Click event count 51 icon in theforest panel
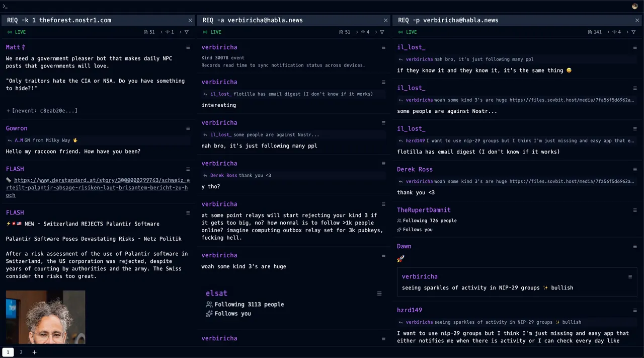Screen dimensions: 644x358 pos(149,32)
